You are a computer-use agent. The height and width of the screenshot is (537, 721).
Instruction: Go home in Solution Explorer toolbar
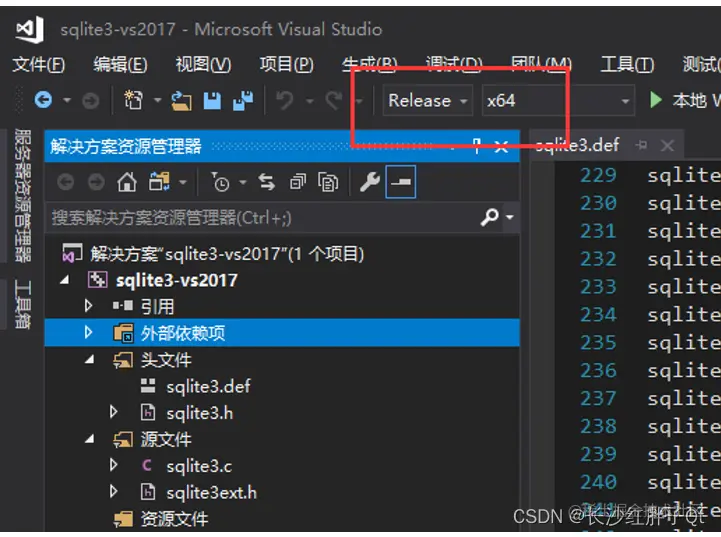point(127,183)
